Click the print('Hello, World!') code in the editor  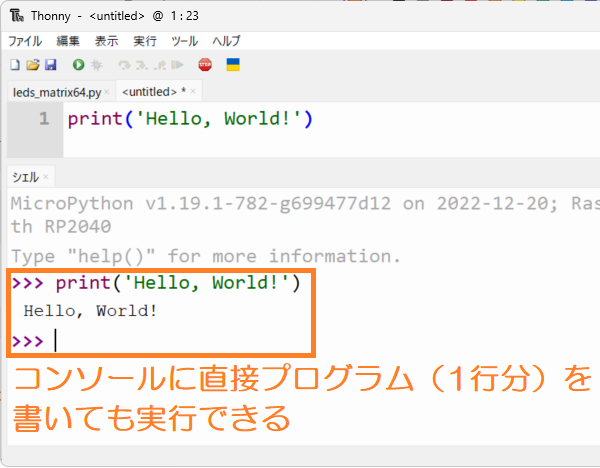(x=191, y=119)
